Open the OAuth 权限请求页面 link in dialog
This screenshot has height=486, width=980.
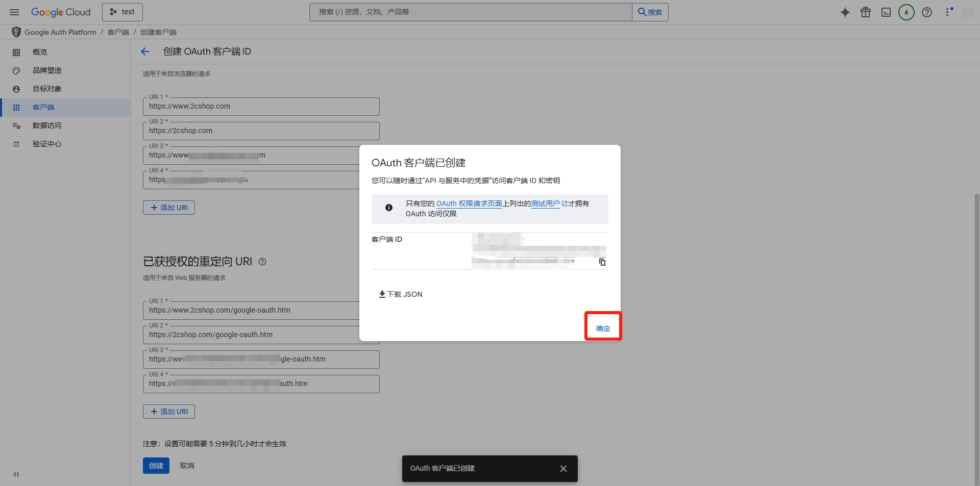469,203
